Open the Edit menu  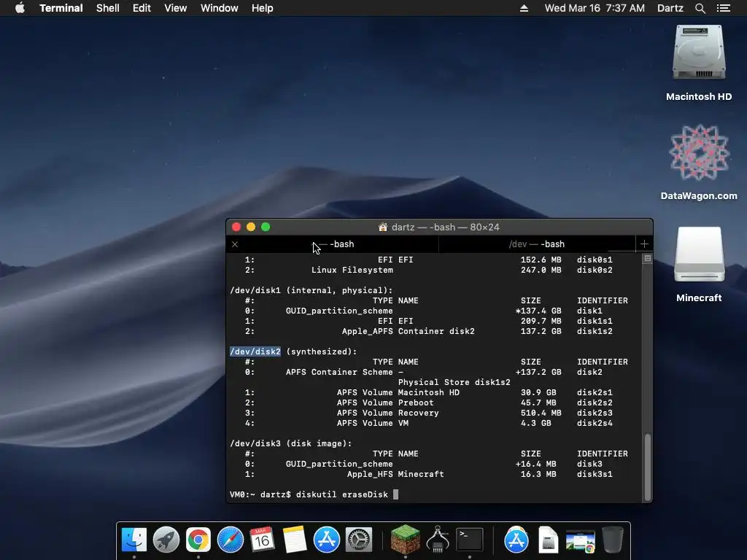(x=142, y=8)
